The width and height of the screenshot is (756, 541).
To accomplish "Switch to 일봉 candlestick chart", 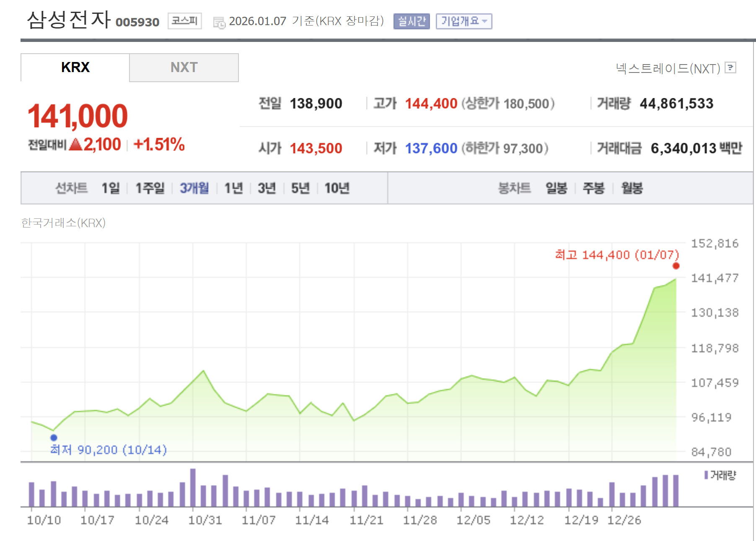I will point(557,188).
